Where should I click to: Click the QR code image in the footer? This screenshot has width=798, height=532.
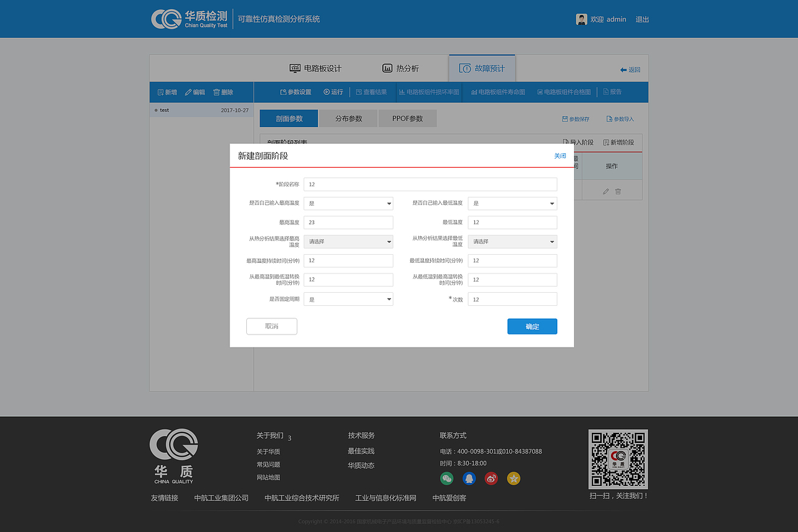coord(618,459)
